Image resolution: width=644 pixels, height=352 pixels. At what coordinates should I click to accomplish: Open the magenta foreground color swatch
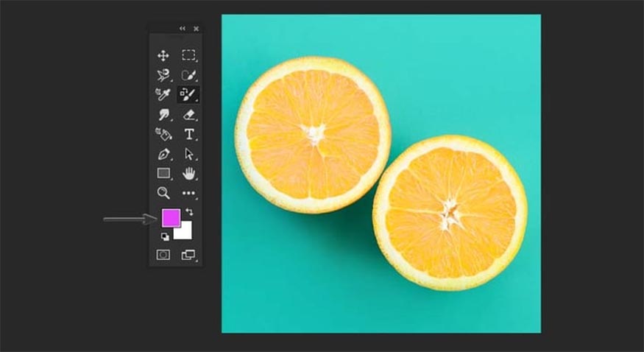coord(171,218)
